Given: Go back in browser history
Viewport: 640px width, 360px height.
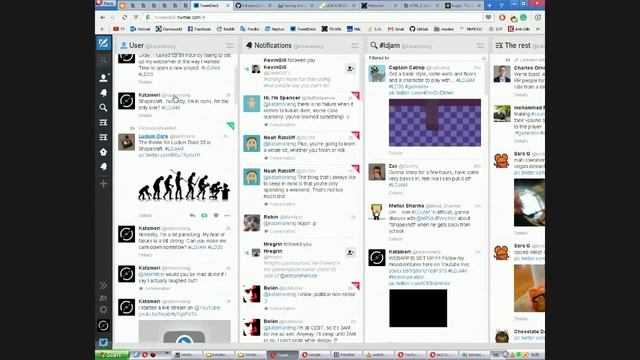Looking at the screenshot, I should (102, 18).
